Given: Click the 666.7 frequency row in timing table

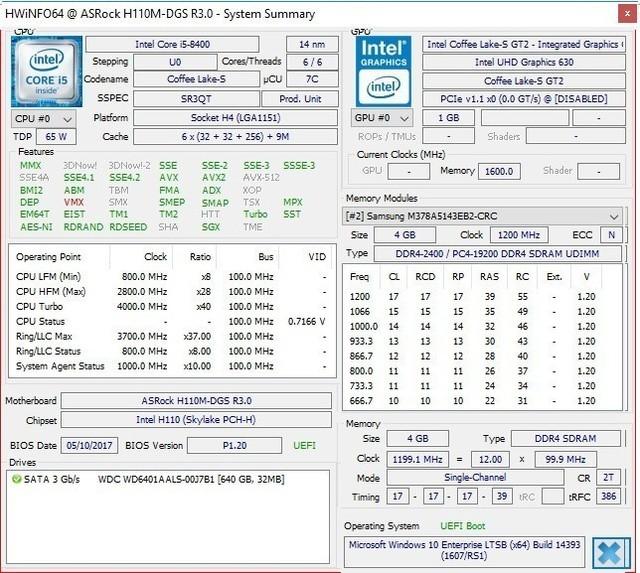Looking at the screenshot, I should [x=482, y=401].
